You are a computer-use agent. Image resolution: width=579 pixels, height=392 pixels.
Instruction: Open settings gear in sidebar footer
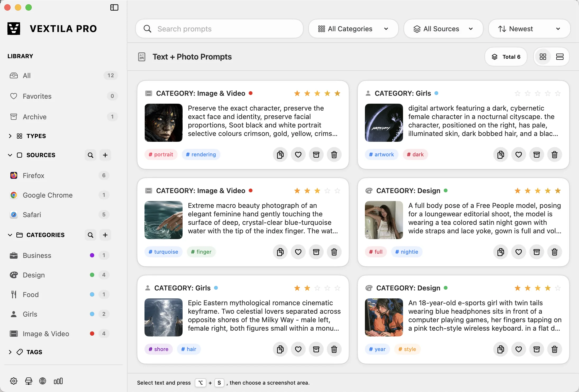(x=14, y=381)
